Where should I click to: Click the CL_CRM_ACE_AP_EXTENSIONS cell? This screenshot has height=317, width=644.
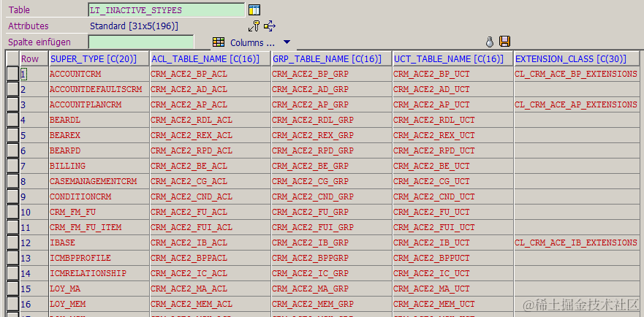[577, 104]
